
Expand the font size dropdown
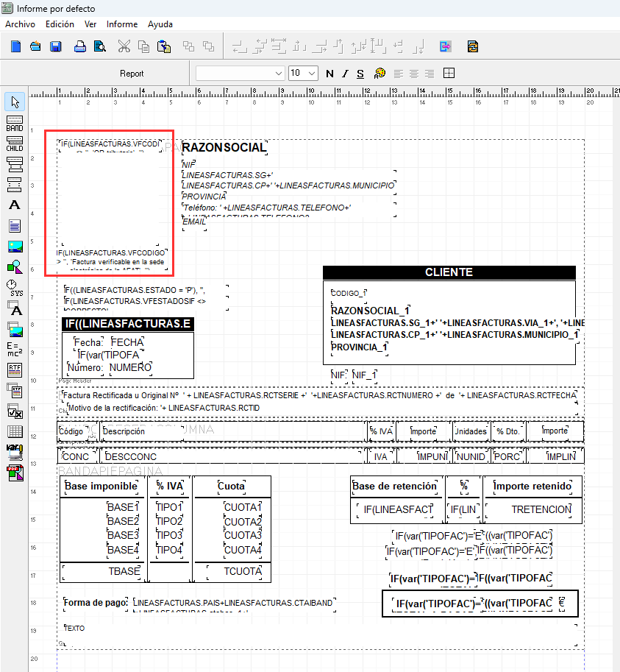click(312, 74)
